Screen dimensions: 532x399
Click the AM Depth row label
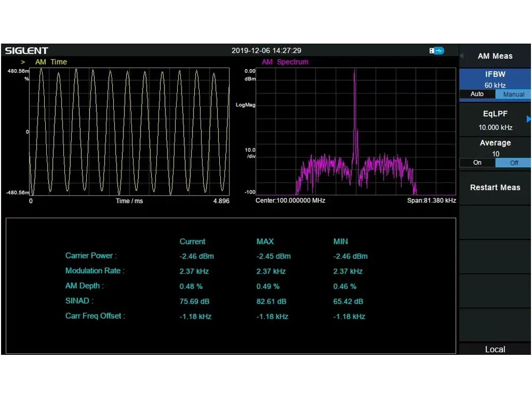(85, 286)
